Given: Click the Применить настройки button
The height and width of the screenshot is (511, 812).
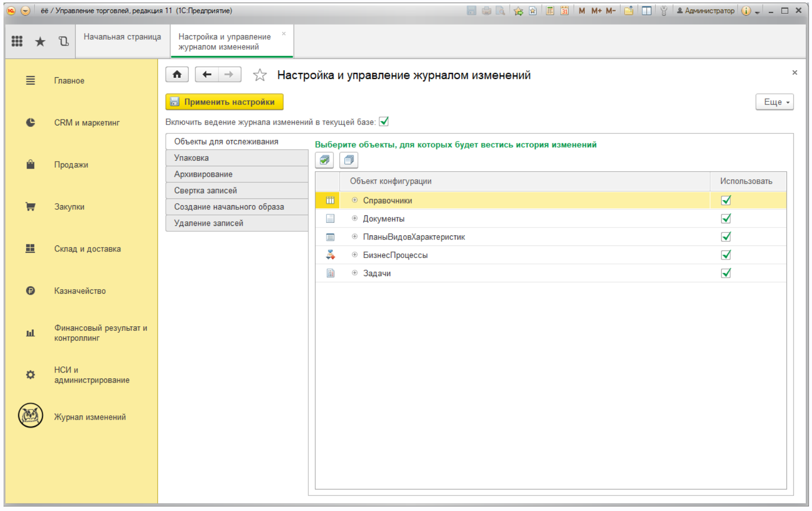Looking at the screenshot, I should tap(224, 102).
